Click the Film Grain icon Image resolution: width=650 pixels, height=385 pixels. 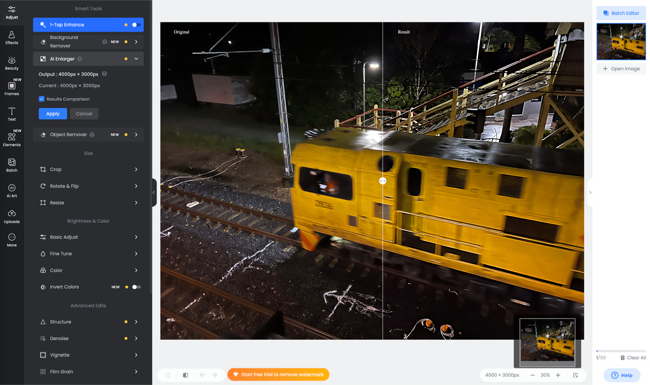coord(43,372)
